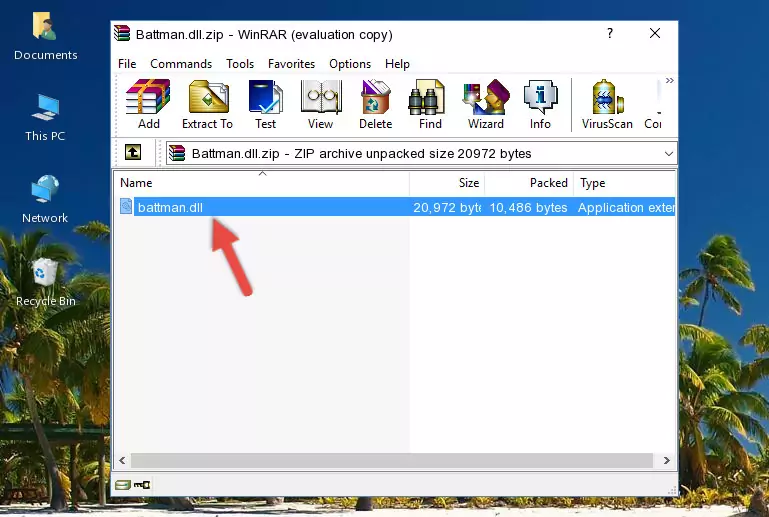Screen dimensions: 769x517
Task: Select the Network desktop icon
Action: 45,199
